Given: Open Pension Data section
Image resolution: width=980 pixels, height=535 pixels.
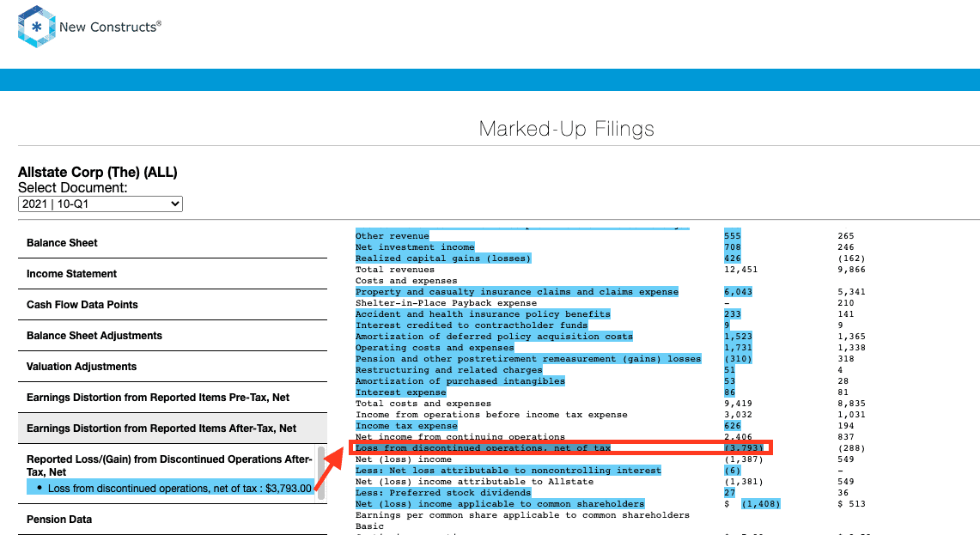Looking at the screenshot, I should pyautogui.click(x=173, y=520).
